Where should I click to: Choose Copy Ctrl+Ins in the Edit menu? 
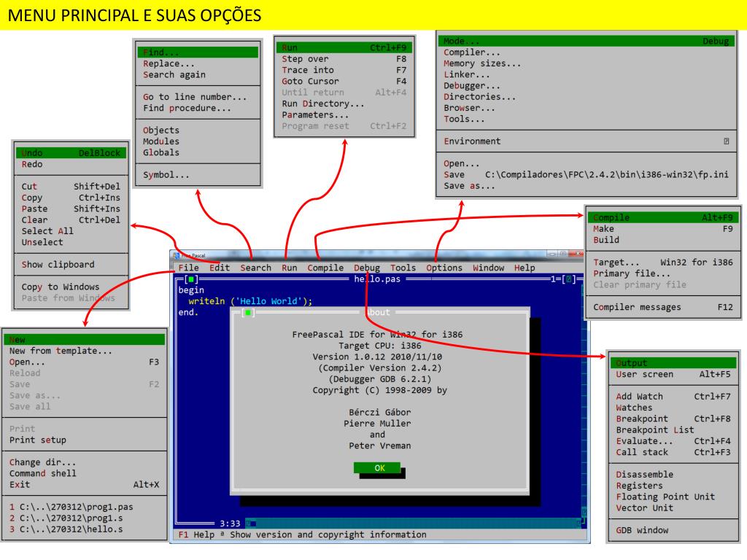click(71, 198)
